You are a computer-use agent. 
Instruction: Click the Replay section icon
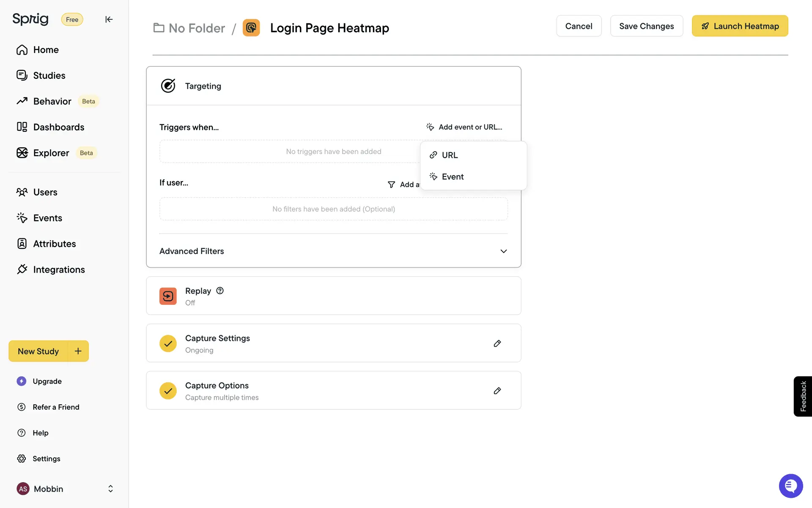(168, 296)
